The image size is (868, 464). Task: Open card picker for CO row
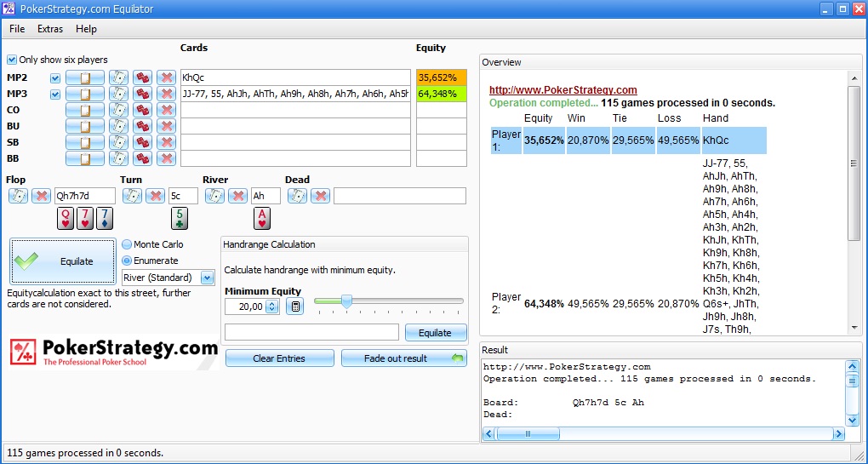pos(118,110)
